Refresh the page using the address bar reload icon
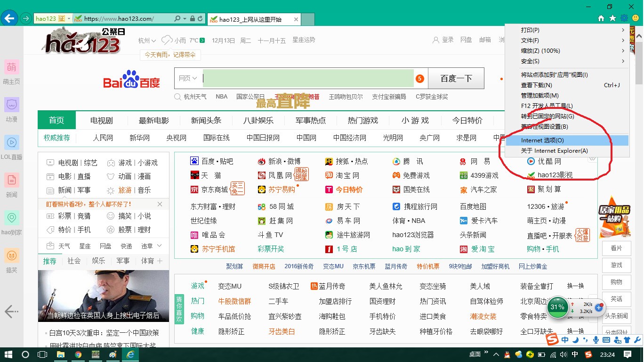This screenshot has width=644, height=362. 201,19
